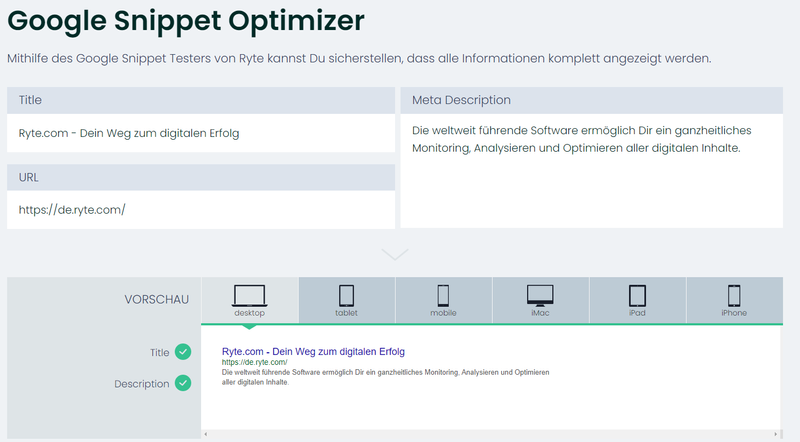Click the horizontal preview scrollbar track

coord(491,434)
